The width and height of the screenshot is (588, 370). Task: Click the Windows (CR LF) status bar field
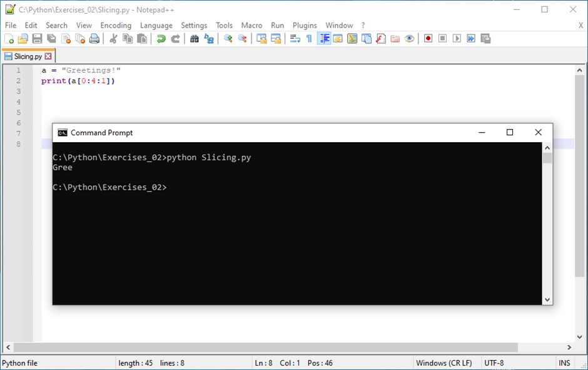[x=444, y=363]
